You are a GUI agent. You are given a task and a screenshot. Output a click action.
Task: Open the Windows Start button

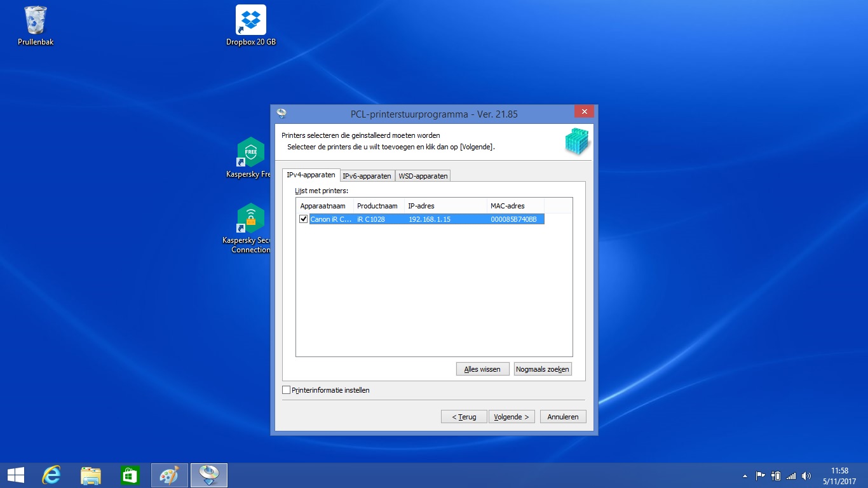click(15, 475)
